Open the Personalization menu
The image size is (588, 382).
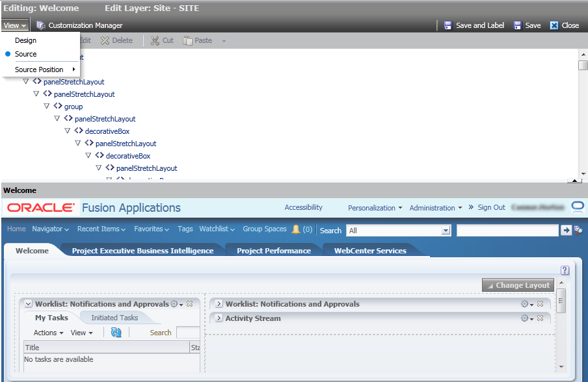(375, 208)
